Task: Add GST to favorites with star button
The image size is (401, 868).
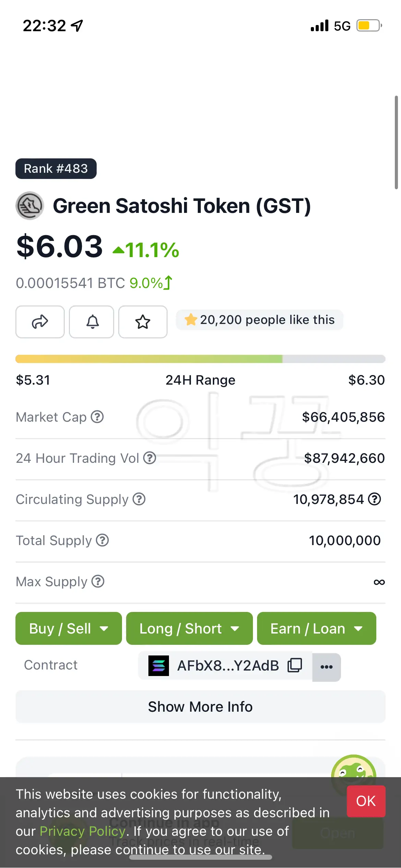Action: tap(143, 322)
